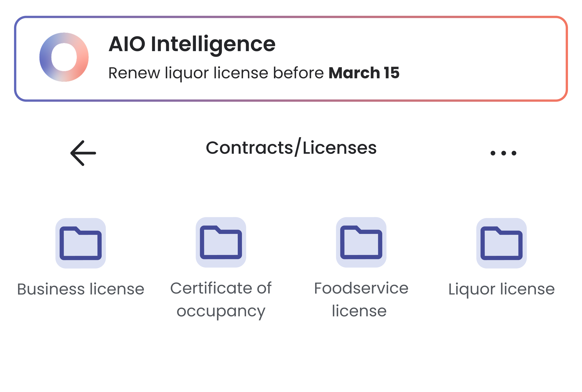582x392 pixels.
Task: Open the Business license folder icon
Action: tap(80, 243)
